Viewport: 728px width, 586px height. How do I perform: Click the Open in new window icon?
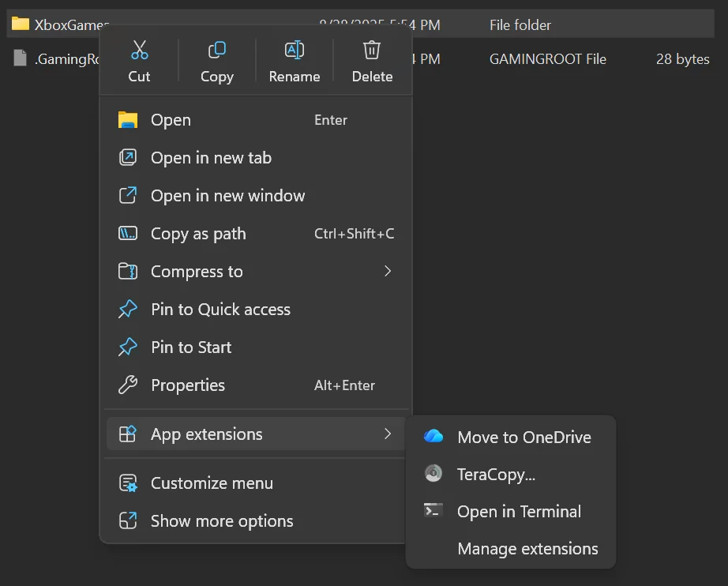[x=128, y=196]
